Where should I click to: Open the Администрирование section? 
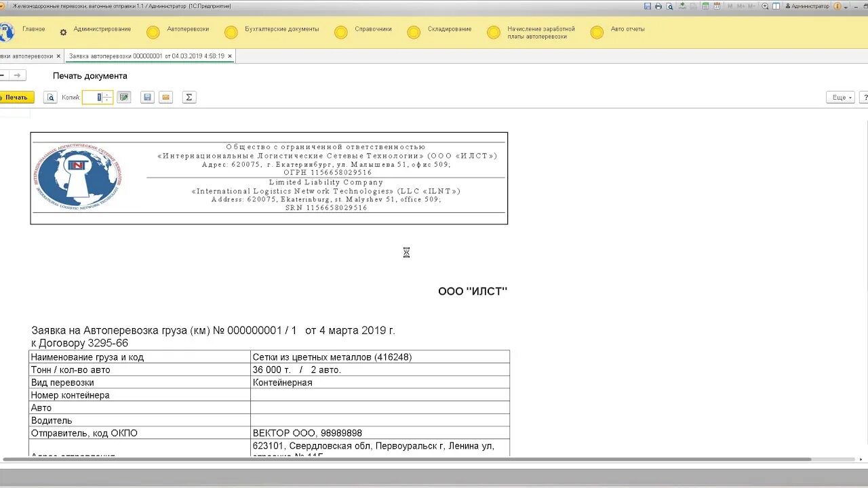102,29
